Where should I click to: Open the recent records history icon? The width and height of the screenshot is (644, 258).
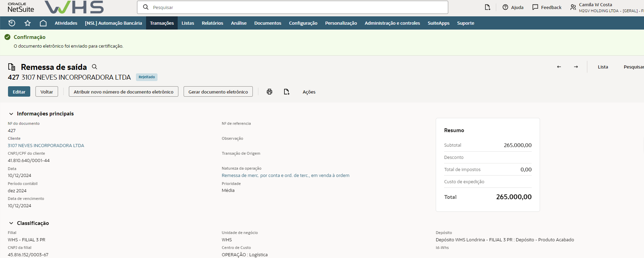[12, 23]
